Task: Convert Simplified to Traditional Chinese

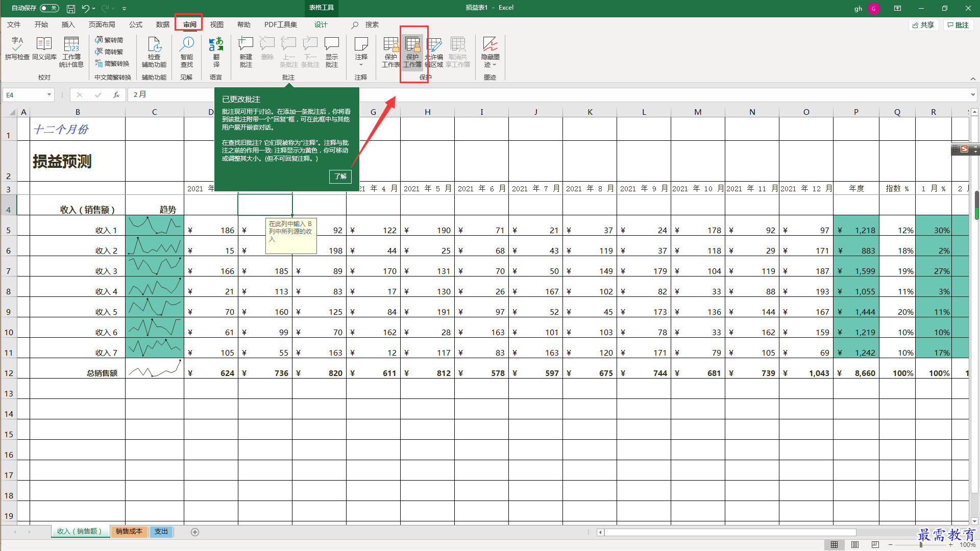Action: point(109,52)
